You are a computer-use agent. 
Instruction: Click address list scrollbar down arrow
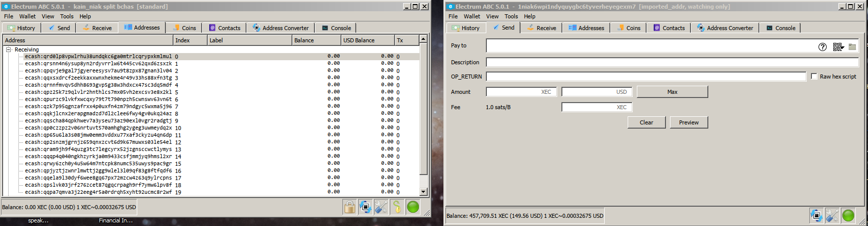coord(423,192)
